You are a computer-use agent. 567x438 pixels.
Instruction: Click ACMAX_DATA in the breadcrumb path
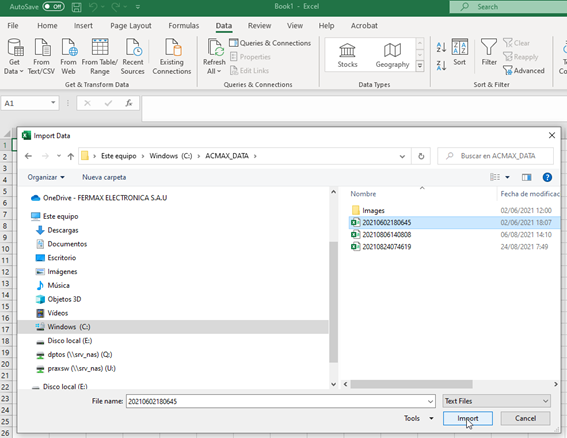[x=227, y=156]
